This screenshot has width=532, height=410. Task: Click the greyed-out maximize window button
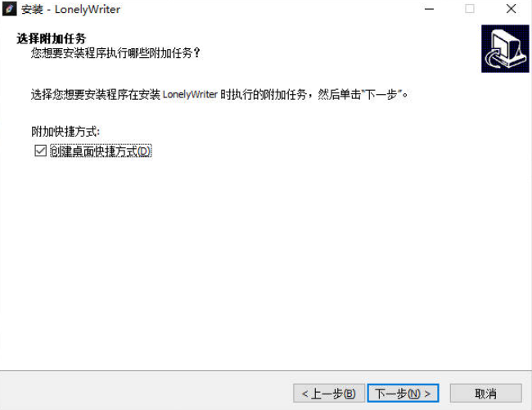[x=470, y=9]
